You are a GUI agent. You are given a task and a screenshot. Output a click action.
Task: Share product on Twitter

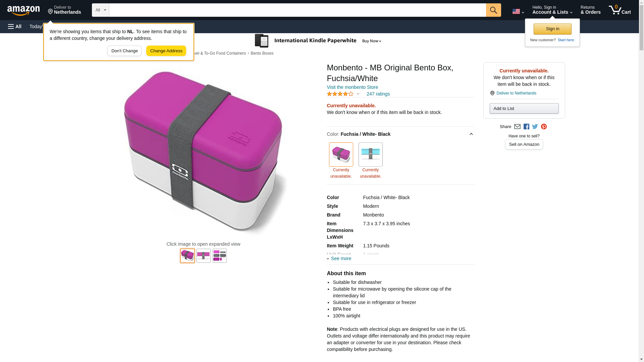535,127
